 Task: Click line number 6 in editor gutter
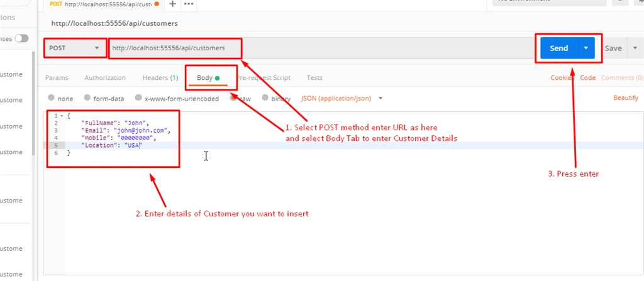pyautogui.click(x=55, y=152)
